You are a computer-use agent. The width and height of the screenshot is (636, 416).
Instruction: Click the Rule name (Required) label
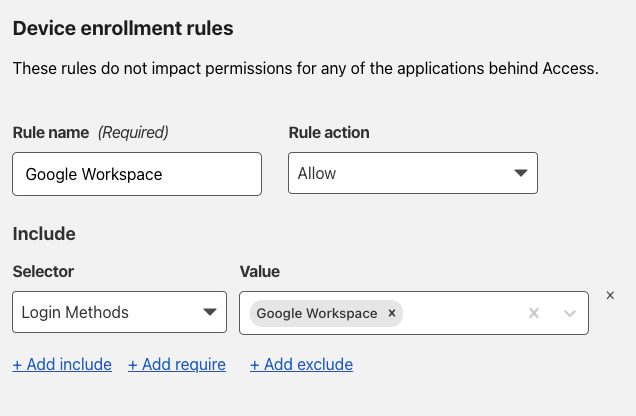(x=90, y=133)
